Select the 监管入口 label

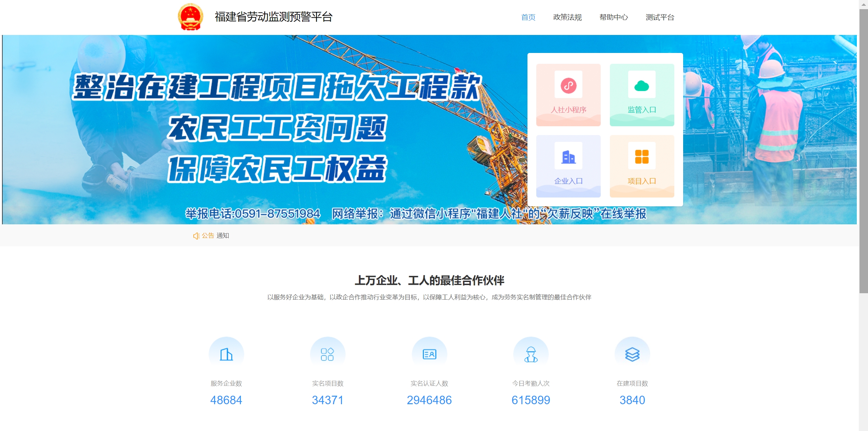(x=642, y=110)
